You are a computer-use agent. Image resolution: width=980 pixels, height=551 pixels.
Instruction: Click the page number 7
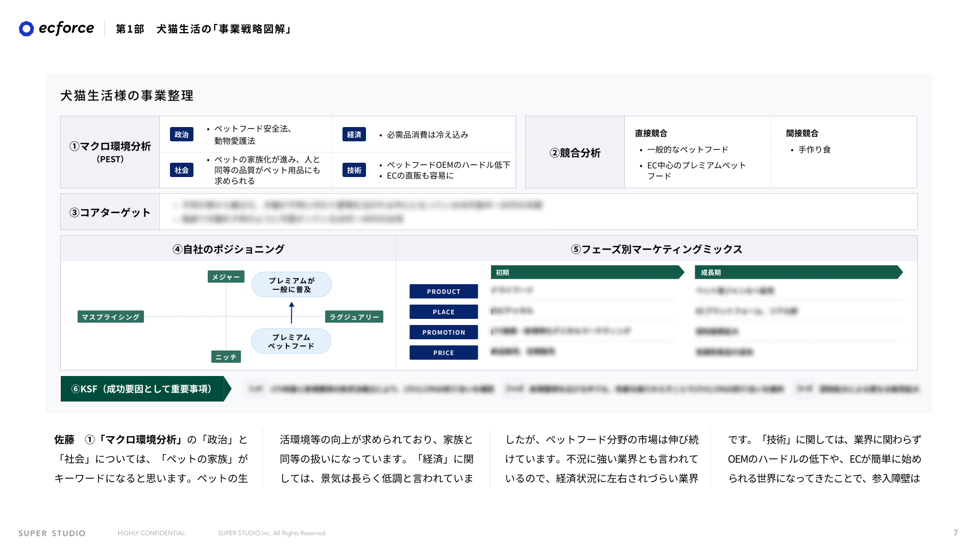coord(955,533)
